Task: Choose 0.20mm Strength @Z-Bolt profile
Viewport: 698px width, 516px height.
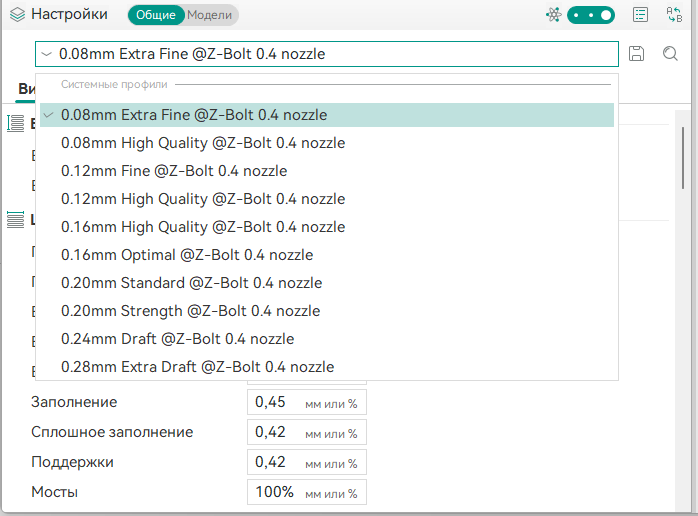Action: coord(327,311)
